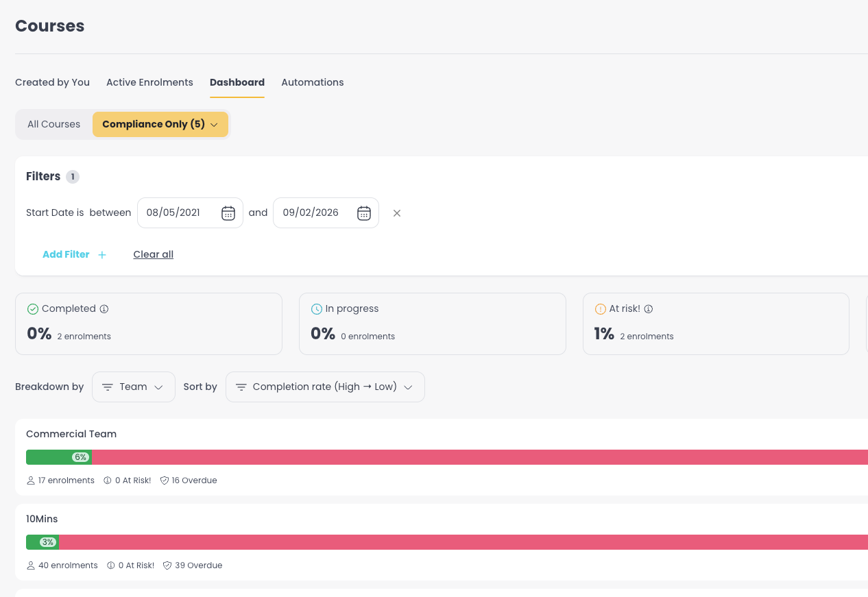Click the Completed stats card
Screen dimensions: 868x597
tap(149, 324)
